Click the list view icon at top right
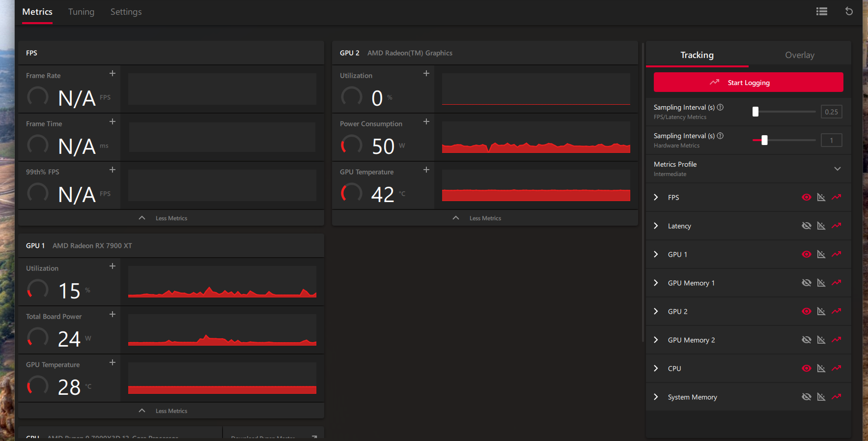Image resolution: width=868 pixels, height=441 pixels. [x=821, y=11]
